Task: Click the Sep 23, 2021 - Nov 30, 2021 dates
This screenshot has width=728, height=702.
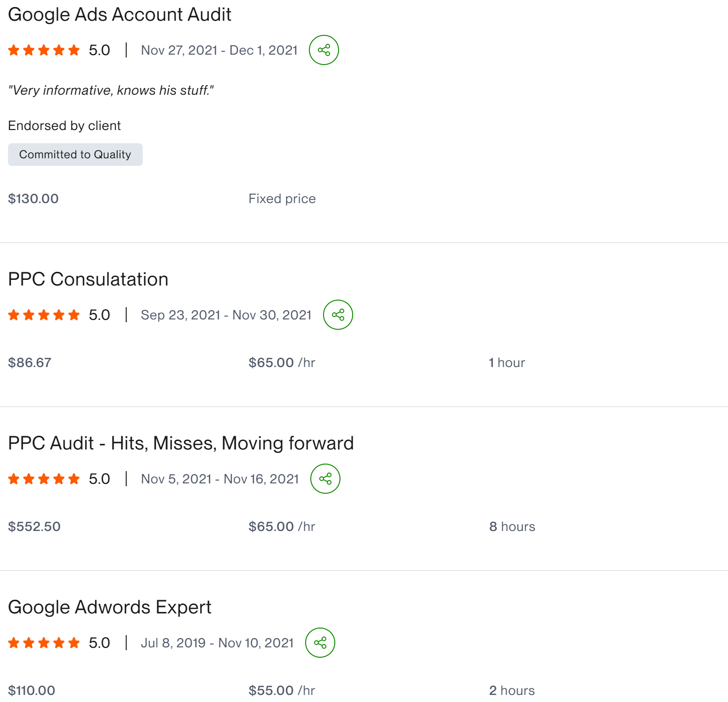Action: click(x=226, y=315)
